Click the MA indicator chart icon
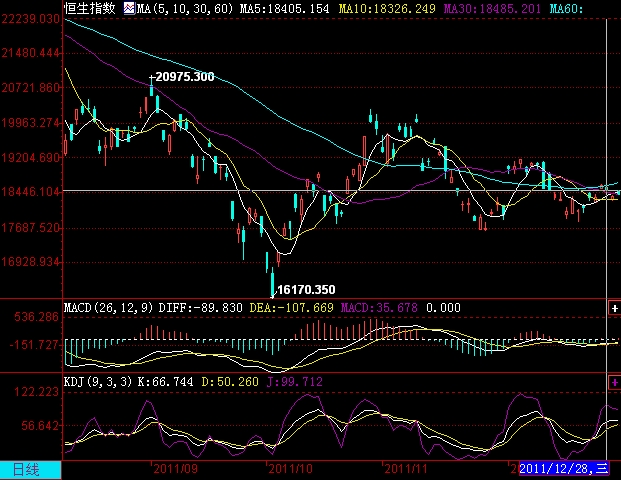 (x=129, y=8)
